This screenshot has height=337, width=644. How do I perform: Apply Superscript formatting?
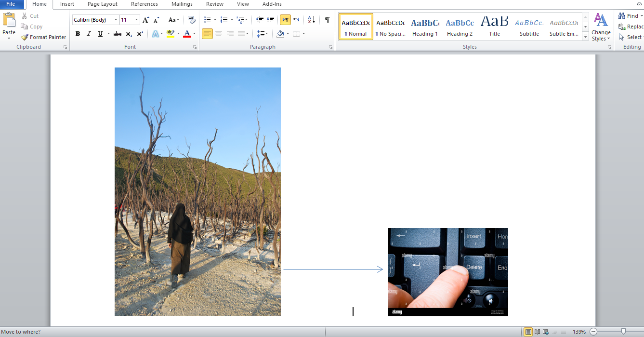click(x=140, y=34)
